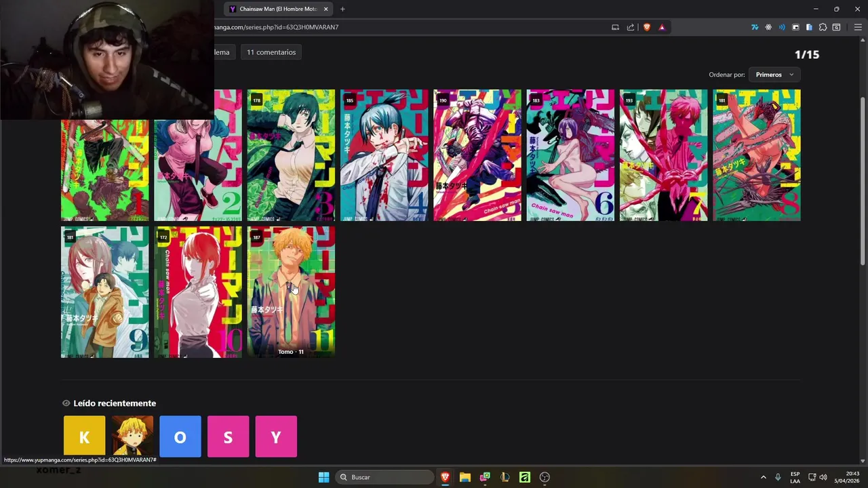Viewport: 868px width, 488px height.
Task: Click the volume speaker tray icon
Action: click(823, 477)
